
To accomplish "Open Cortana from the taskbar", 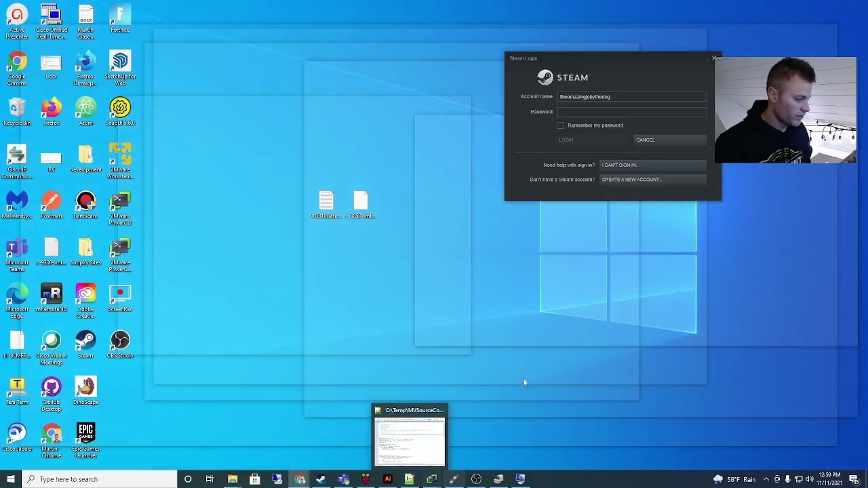I will pos(188,479).
